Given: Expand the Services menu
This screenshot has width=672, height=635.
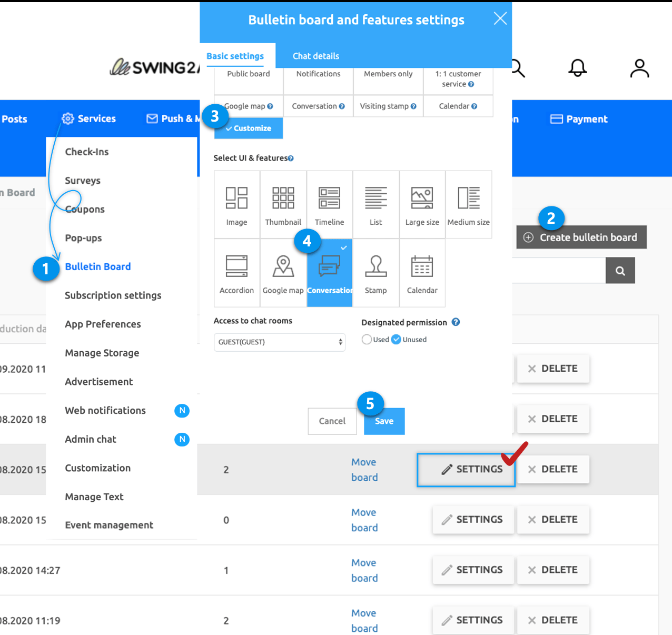Looking at the screenshot, I should coord(88,119).
